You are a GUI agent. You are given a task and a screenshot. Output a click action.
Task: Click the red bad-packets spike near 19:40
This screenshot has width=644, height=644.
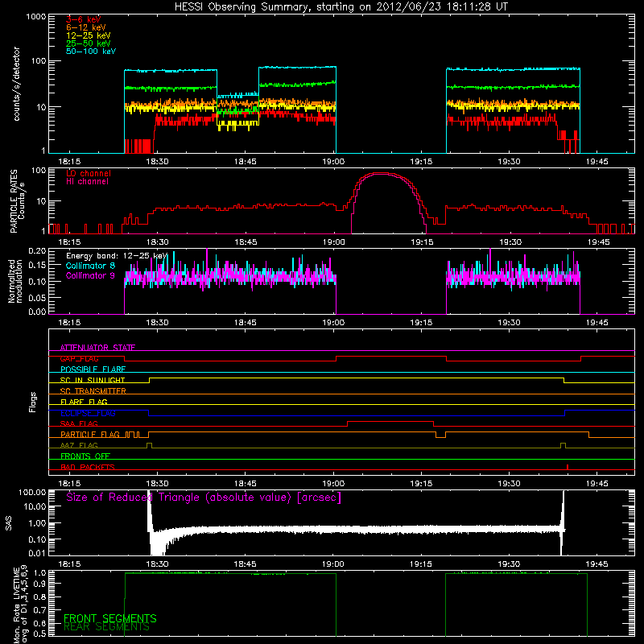click(x=568, y=467)
